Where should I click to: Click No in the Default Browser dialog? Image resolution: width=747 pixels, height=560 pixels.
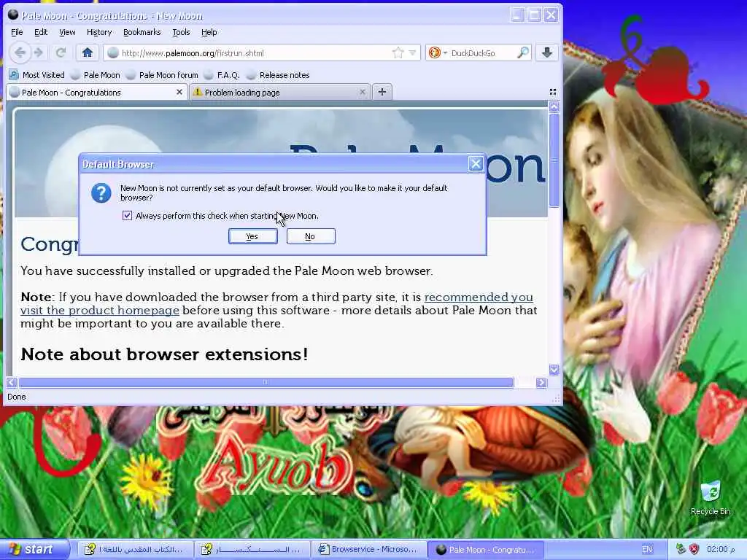[x=311, y=236]
